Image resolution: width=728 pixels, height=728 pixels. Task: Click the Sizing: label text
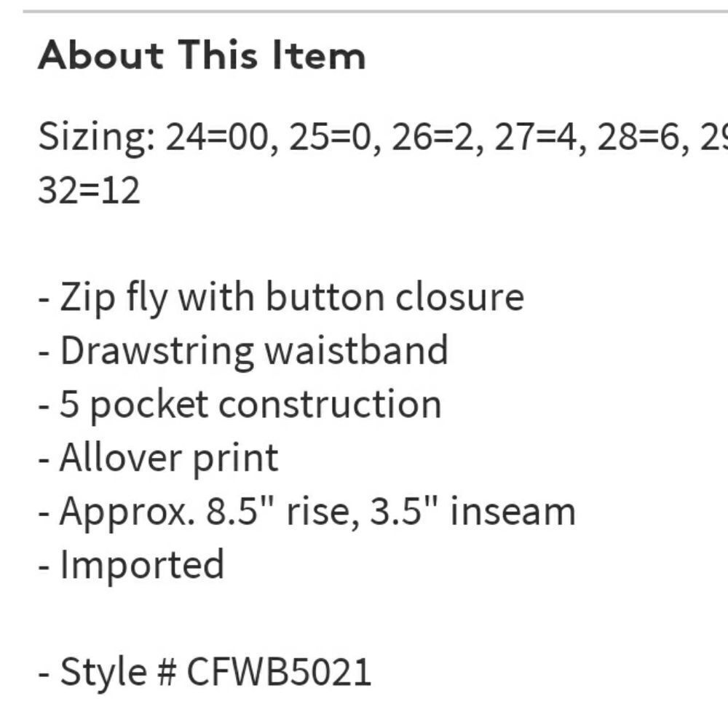[x=95, y=137]
